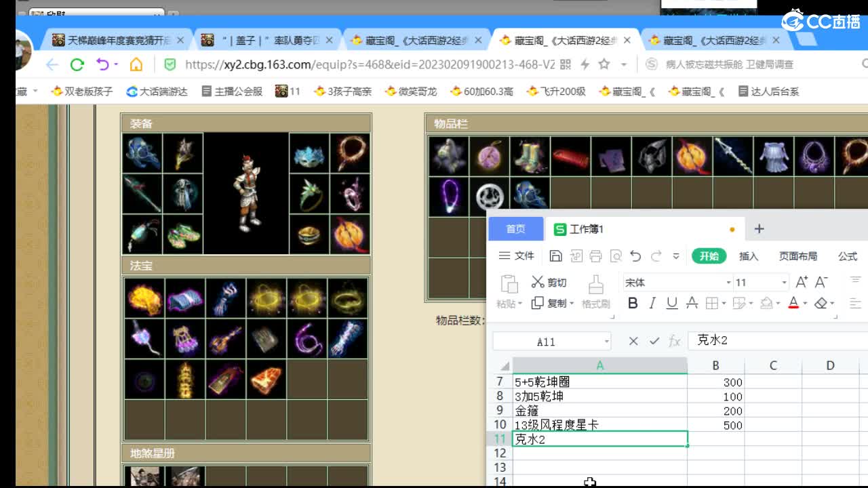The image size is (868, 488).
Task: Decrease font size with A- button
Action: click(x=821, y=282)
